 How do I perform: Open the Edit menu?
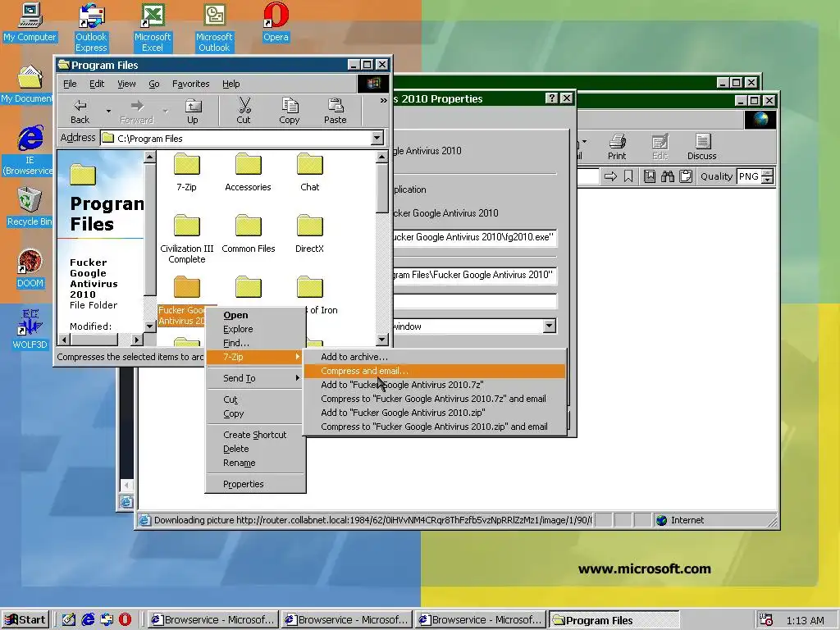(97, 84)
